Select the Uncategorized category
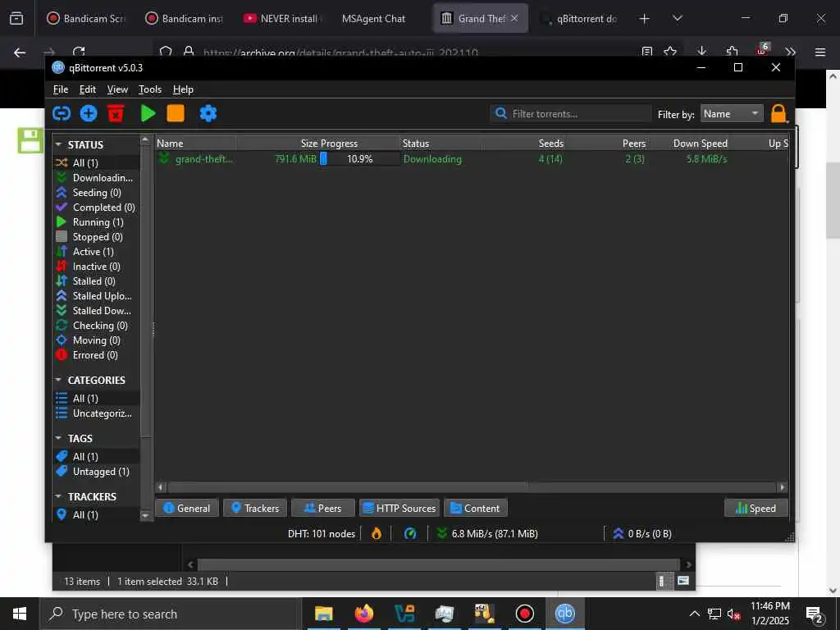The height and width of the screenshot is (630, 840). tap(97, 413)
